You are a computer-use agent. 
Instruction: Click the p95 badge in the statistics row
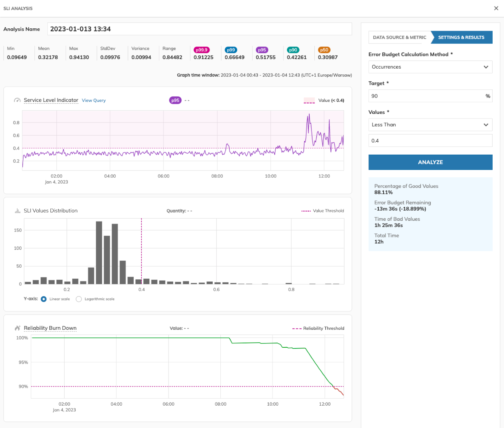[262, 50]
